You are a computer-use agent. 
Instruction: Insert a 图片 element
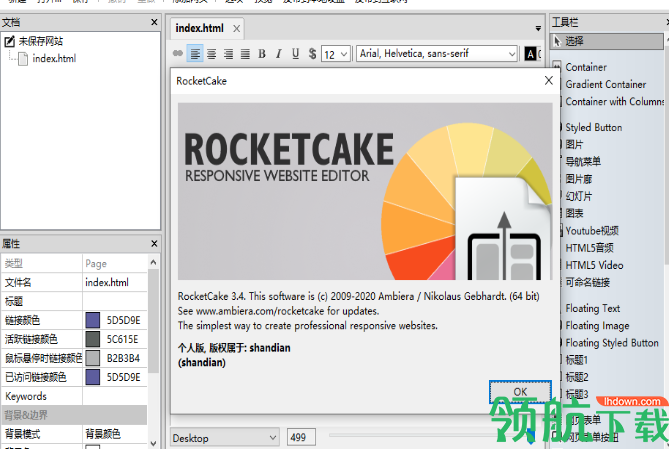[x=574, y=145]
